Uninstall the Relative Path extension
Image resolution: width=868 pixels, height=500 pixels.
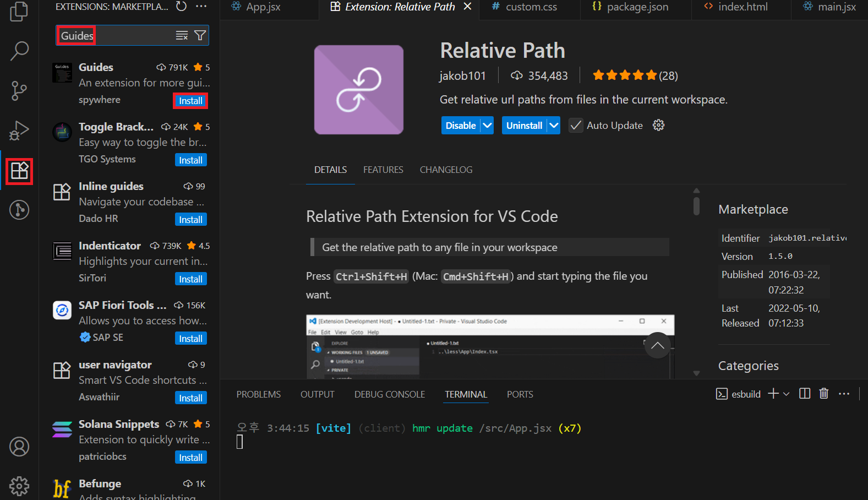click(525, 126)
